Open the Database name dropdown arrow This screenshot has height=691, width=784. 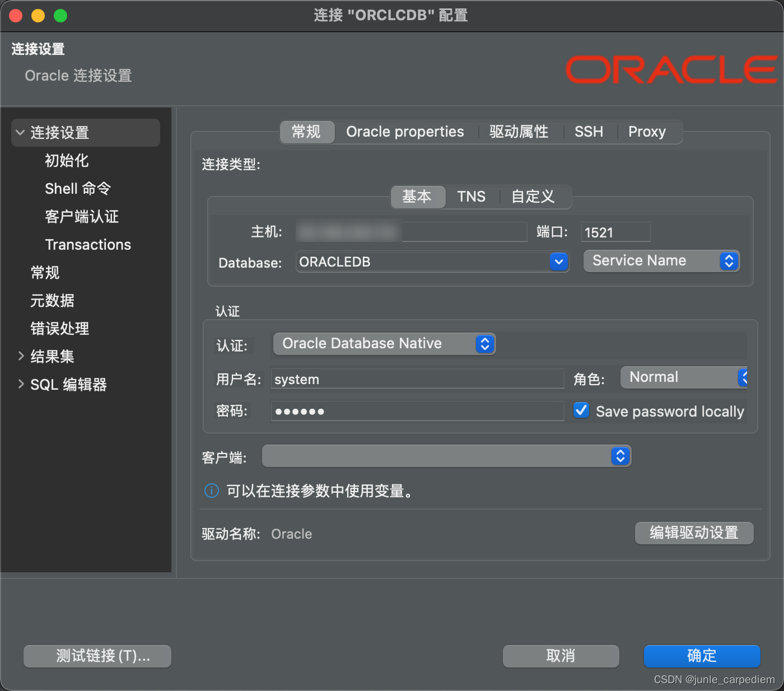tap(559, 262)
